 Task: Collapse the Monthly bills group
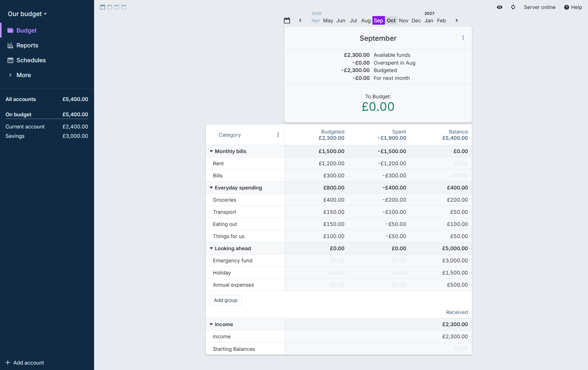pyautogui.click(x=211, y=151)
